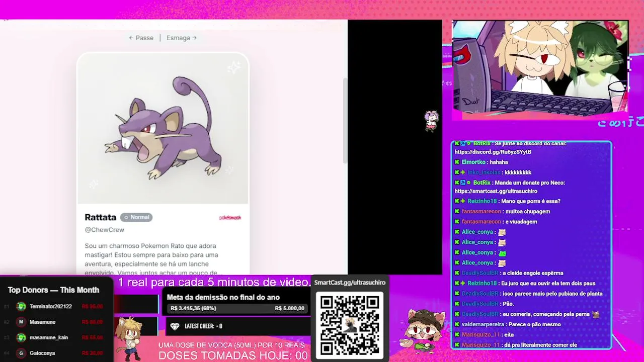Click the Elmortko username in chat

pyautogui.click(x=473, y=162)
